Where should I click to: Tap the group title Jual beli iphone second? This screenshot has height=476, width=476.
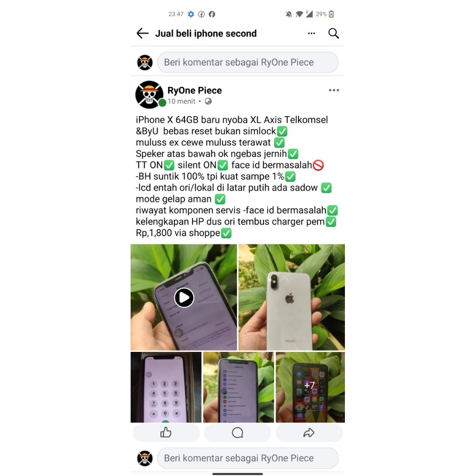205,33
